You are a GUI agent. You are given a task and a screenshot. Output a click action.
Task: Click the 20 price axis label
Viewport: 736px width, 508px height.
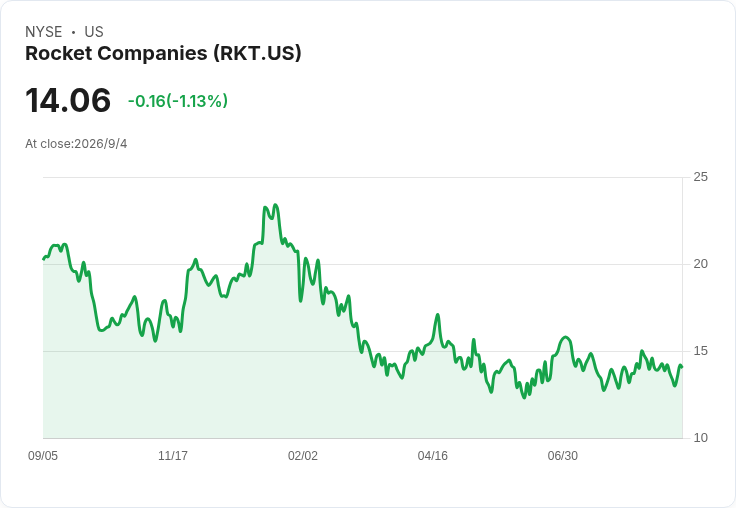pos(700,264)
